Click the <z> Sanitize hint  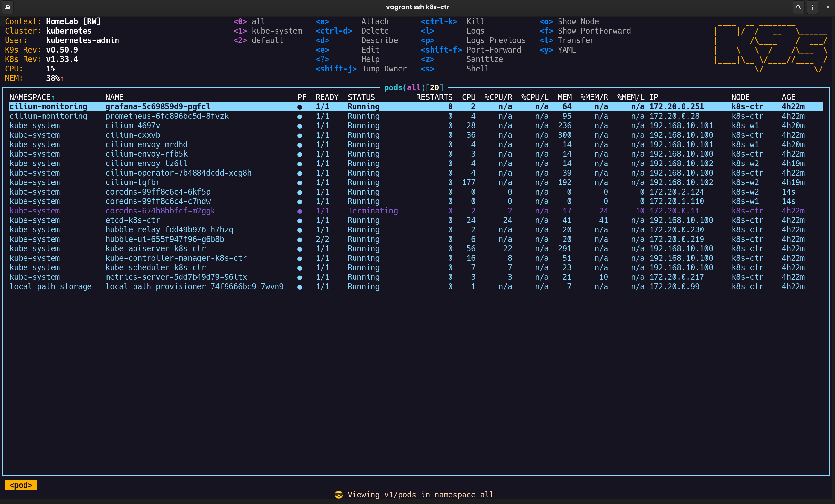[x=462, y=59]
